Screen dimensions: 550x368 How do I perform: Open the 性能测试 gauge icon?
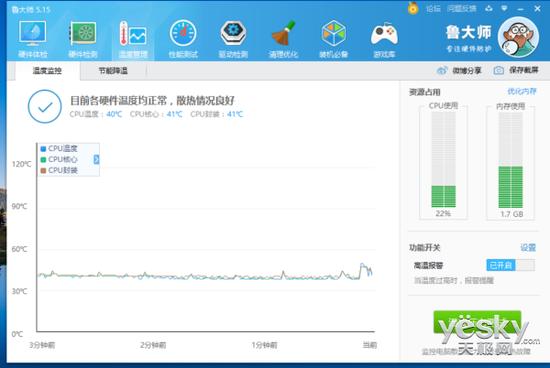coord(183,39)
